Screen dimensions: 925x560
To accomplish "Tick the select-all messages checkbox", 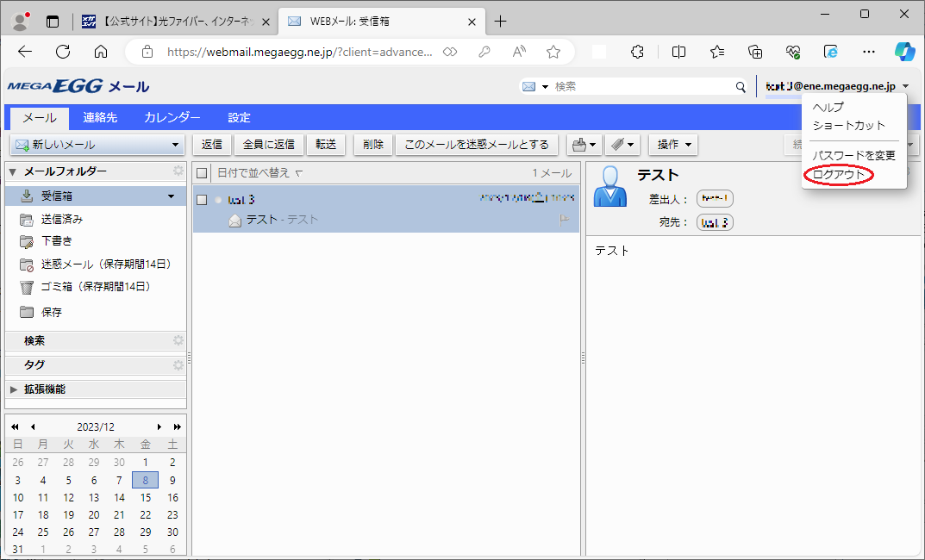I will tap(202, 173).
